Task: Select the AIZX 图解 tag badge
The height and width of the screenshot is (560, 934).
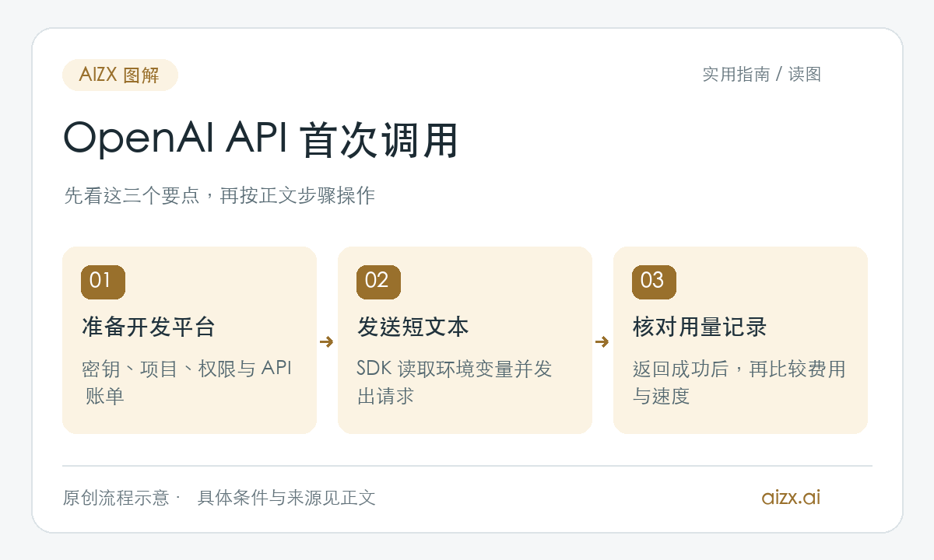Action: coord(120,75)
